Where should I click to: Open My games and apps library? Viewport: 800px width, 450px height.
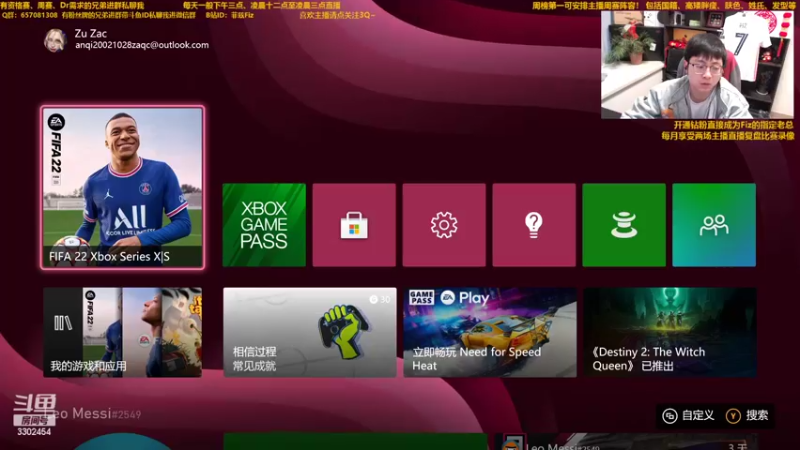coord(122,332)
